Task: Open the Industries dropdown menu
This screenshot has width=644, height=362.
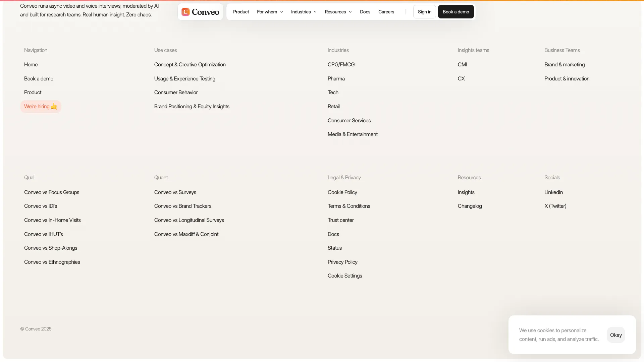Action: (304, 12)
